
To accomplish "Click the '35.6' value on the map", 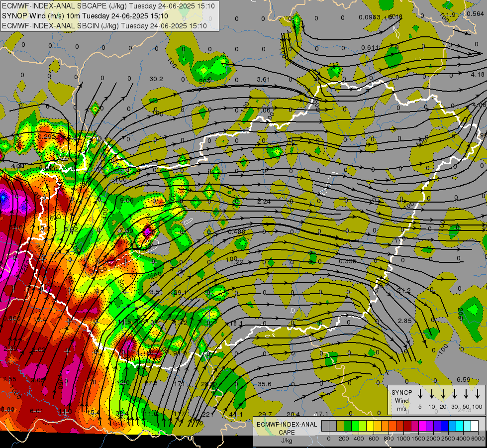I will [265, 384].
